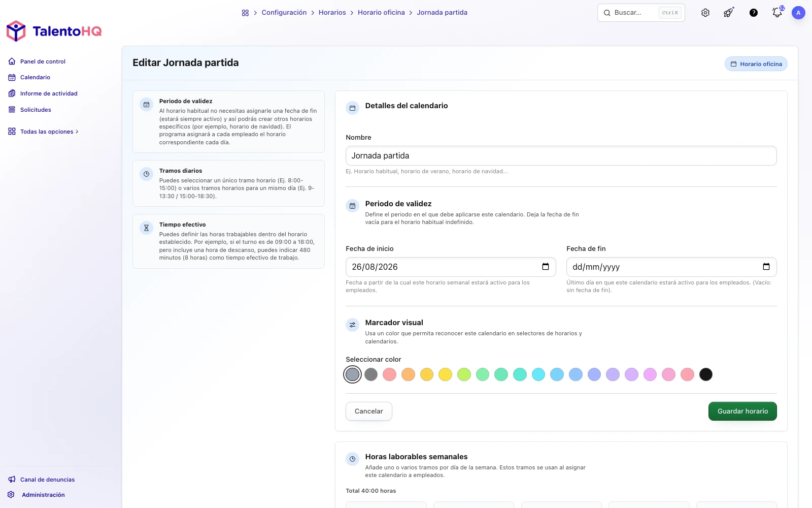Click the Panel de control home icon

click(12, 61)
